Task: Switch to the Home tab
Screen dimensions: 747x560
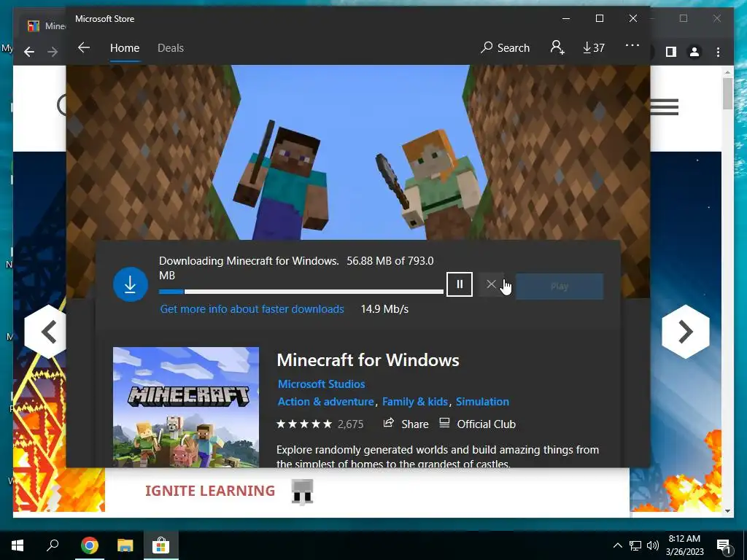Action: (x=125, y=47)
